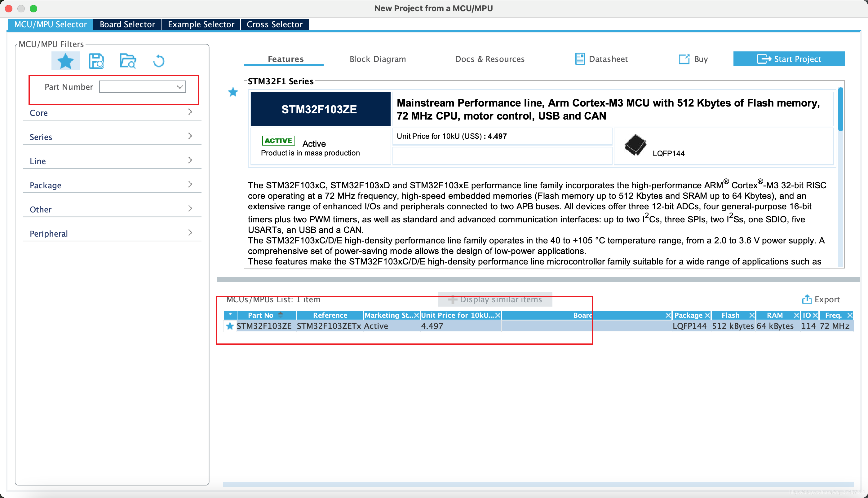Expand the Line filter
Screen dimensions: 868x498
click(112, 161)
